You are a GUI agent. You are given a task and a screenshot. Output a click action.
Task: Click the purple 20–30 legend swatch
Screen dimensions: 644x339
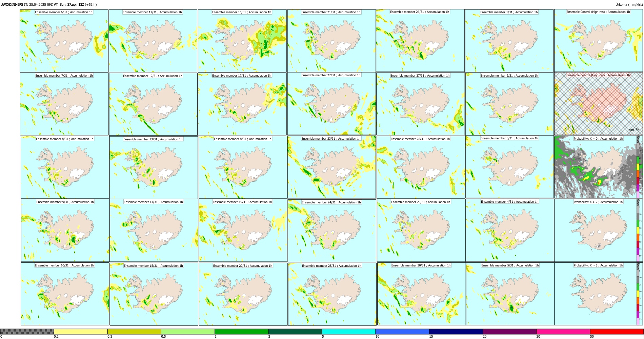coord(509,332)
